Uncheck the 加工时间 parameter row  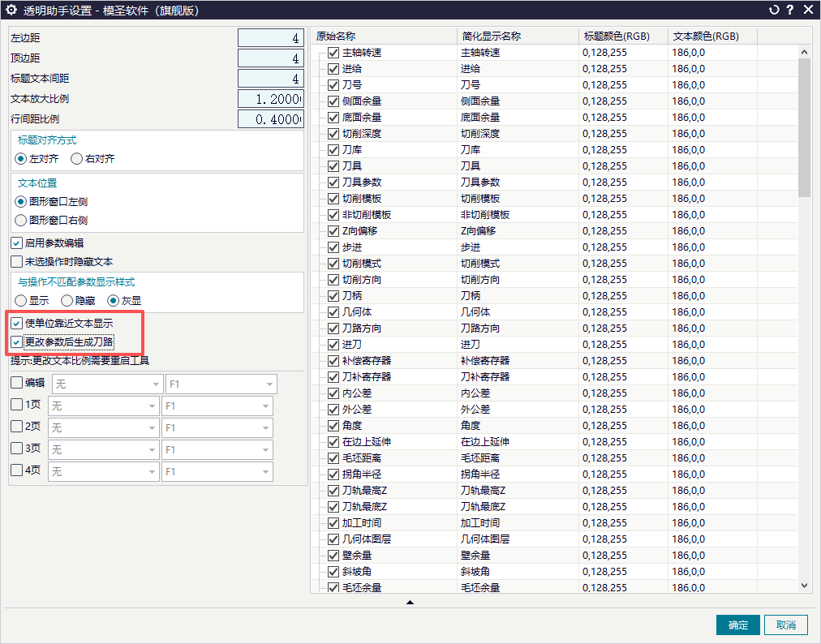pyautogui.click(x=333, y=524)
